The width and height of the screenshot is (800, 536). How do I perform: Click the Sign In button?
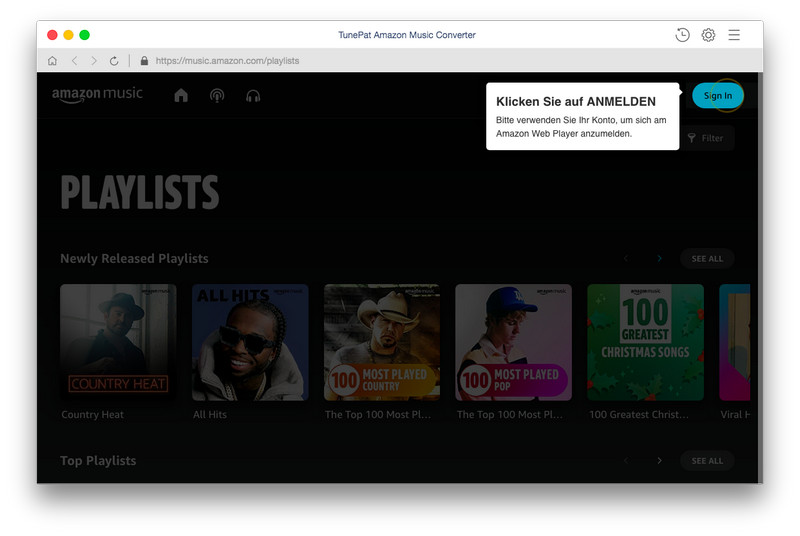pyautogui.click(x=717, y=95)
